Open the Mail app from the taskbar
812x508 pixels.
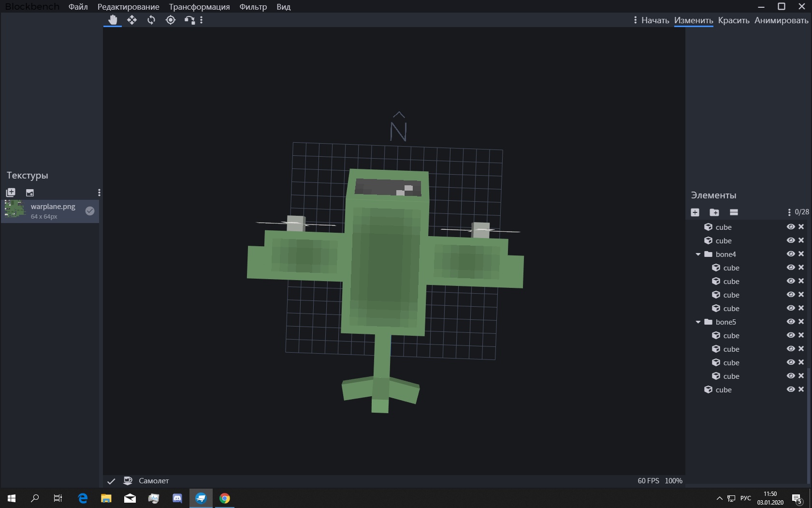pyautogui.click(x=130, y=498)
